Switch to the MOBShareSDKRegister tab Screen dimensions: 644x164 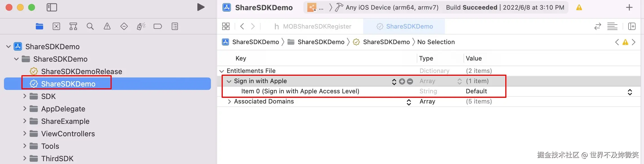[x=313, y=27]
